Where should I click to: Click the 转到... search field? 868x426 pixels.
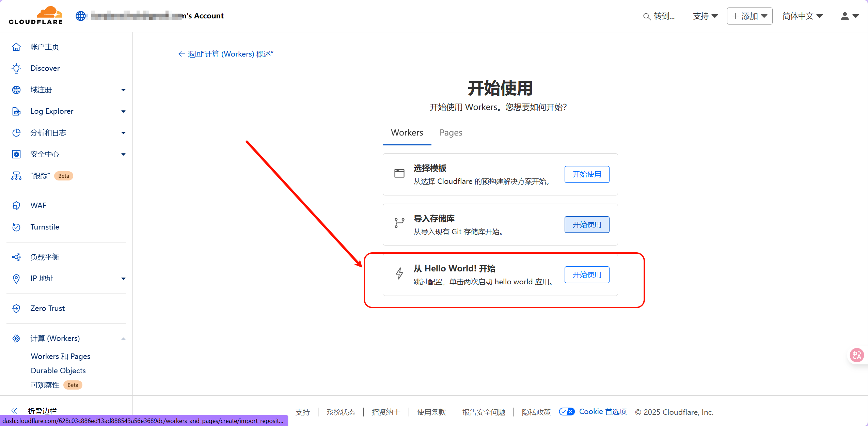click(x=659, y=16)
